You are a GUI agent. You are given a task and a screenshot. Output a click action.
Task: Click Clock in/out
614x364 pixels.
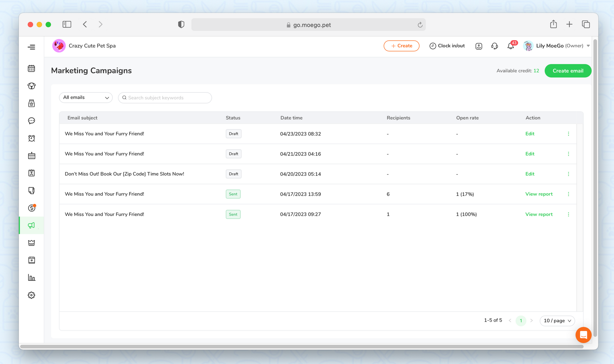(x=447, y=46)
